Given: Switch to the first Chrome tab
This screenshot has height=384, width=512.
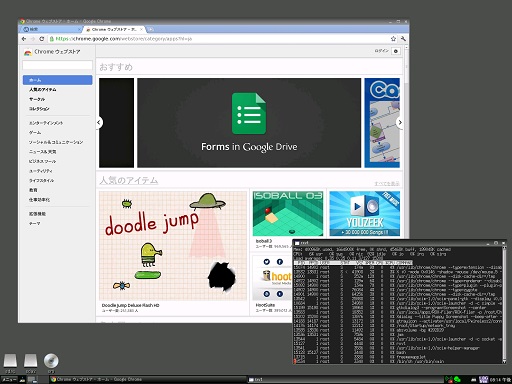Looking at the screenshot, I should (50, 29).
